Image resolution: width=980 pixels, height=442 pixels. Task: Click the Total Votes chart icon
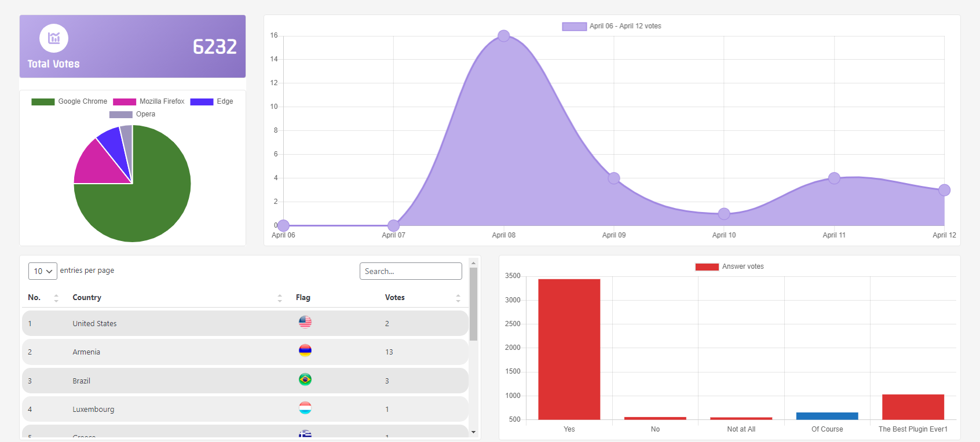(x=54, y=38)
